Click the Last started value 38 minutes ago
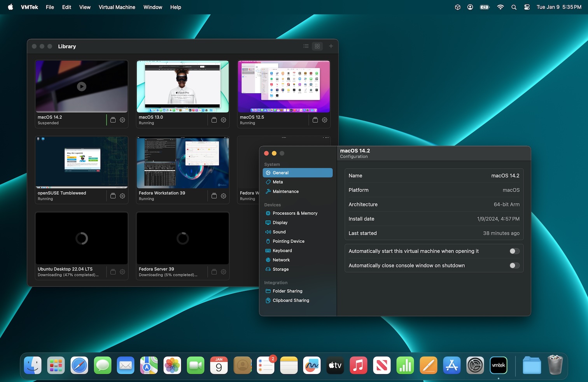Screen dimensions: 588x382 pos(501,233)
